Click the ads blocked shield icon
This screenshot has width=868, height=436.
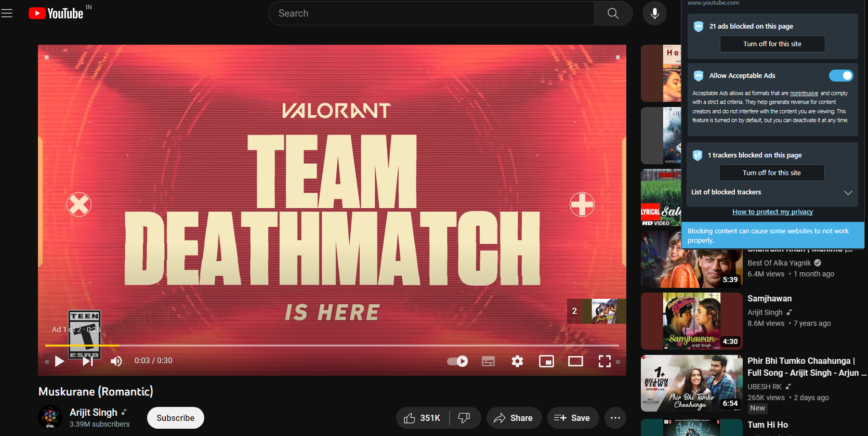click(x=699, y=27)
